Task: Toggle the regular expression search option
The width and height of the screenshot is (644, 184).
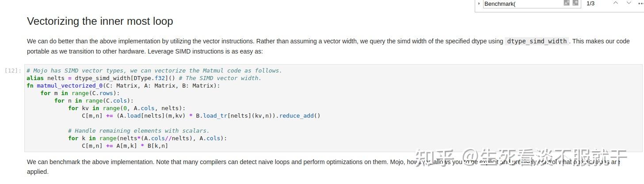Action: click(x=575, y=3)
